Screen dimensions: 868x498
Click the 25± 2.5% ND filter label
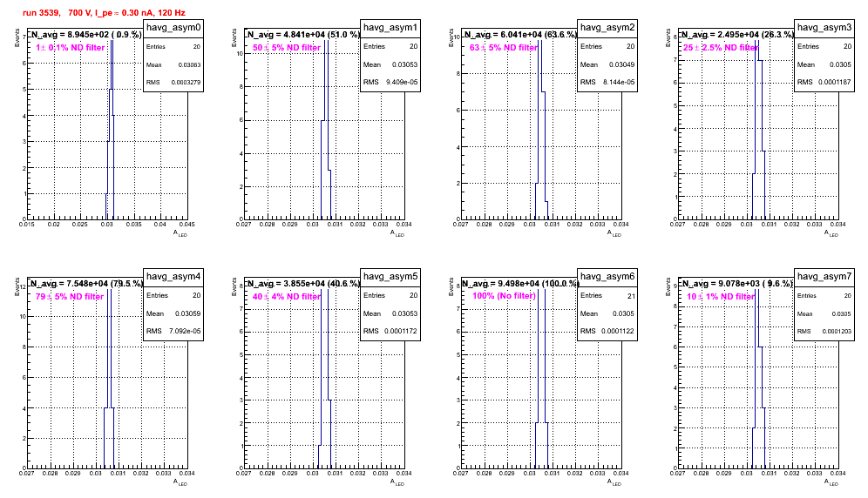(x=721, y=48)
